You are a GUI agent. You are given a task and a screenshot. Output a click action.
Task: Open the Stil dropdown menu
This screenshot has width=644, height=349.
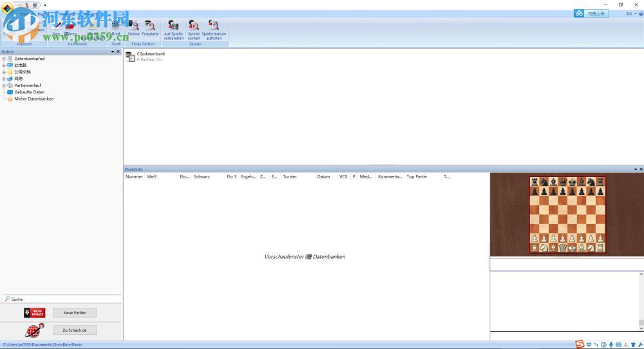click(x=630, y=14)
